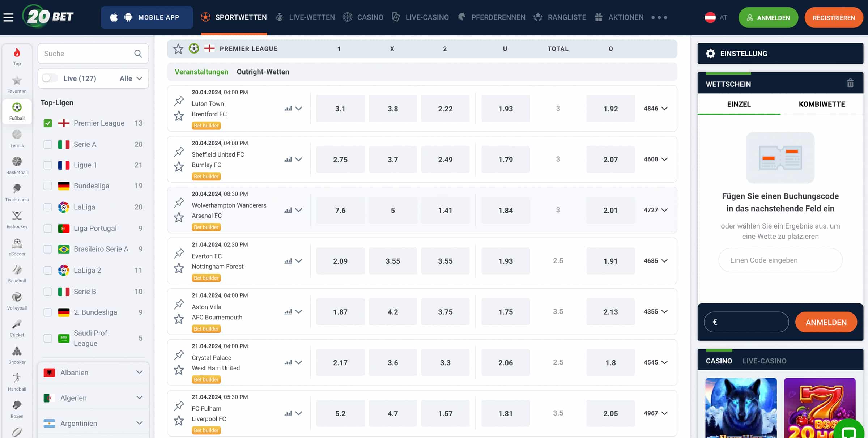
Task: Check the Liga Portugal checkbox
Action: tap(48, 228)
